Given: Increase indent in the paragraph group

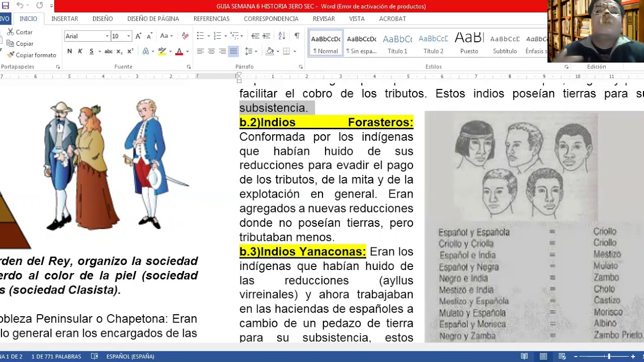Looking at the screenshot, I should (x=267, y=36).
